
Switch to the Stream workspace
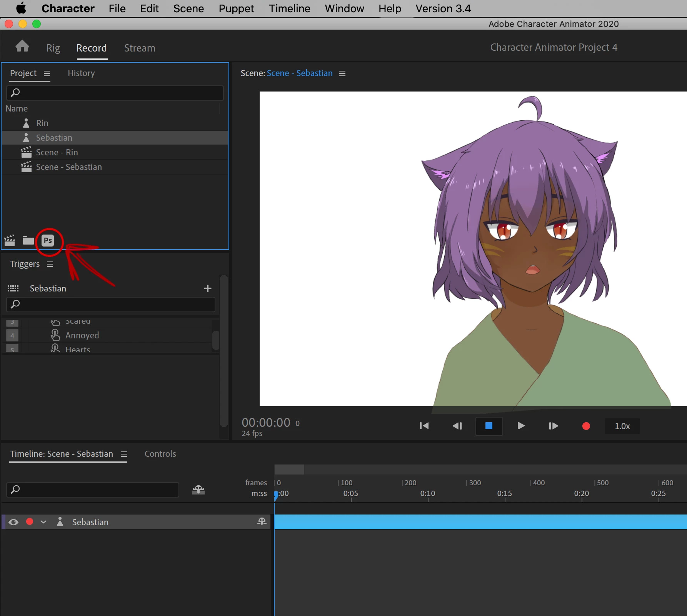pos(140,48)
